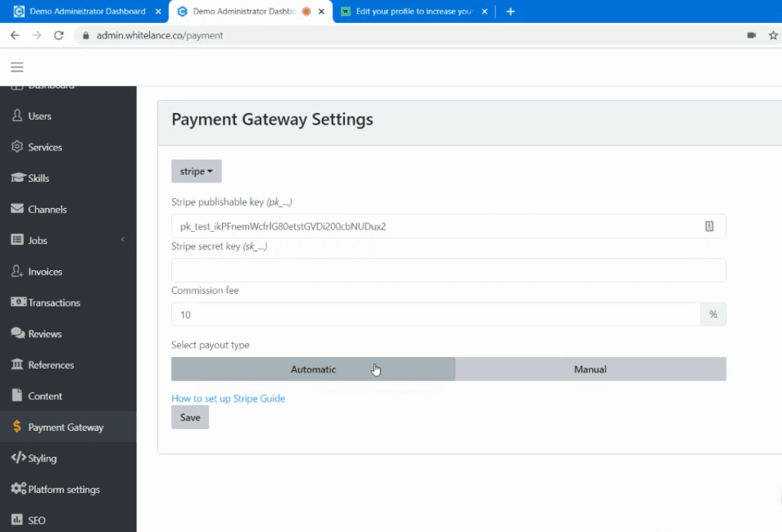Open Transactions in the sidebar

(x=68, y=302)
